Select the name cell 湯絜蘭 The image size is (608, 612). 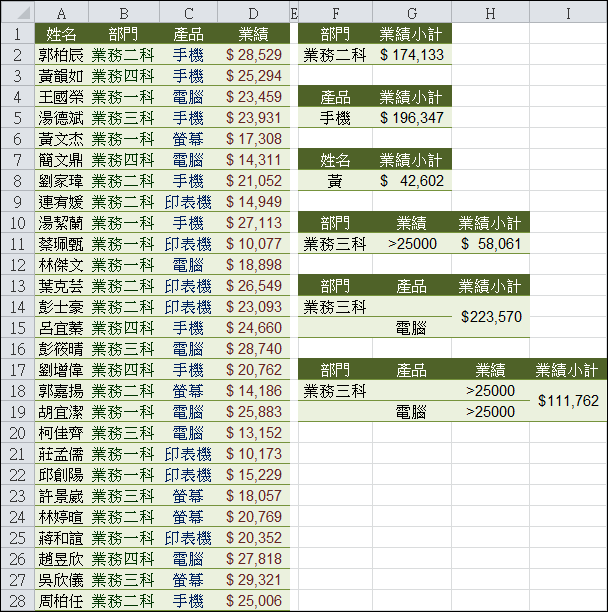point(61,223)
